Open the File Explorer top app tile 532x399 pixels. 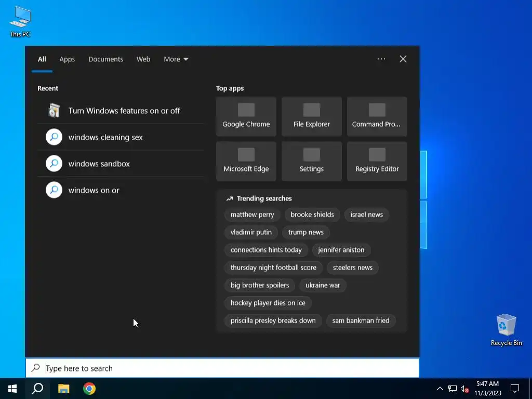click(312, 117)
